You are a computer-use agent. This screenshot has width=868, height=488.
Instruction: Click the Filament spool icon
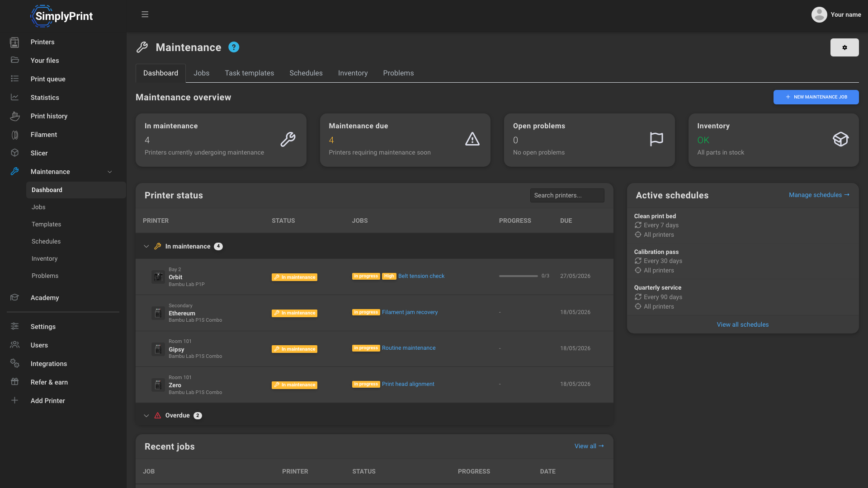[14, 135]
